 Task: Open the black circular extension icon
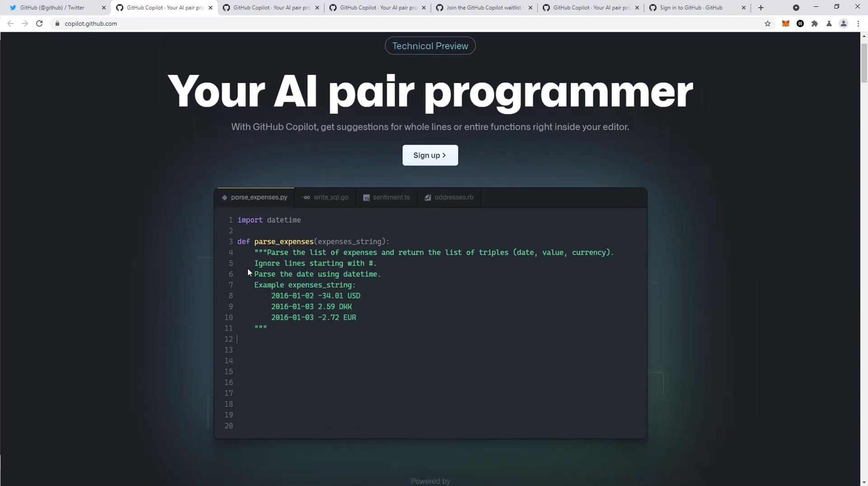(x=800, y=23)
